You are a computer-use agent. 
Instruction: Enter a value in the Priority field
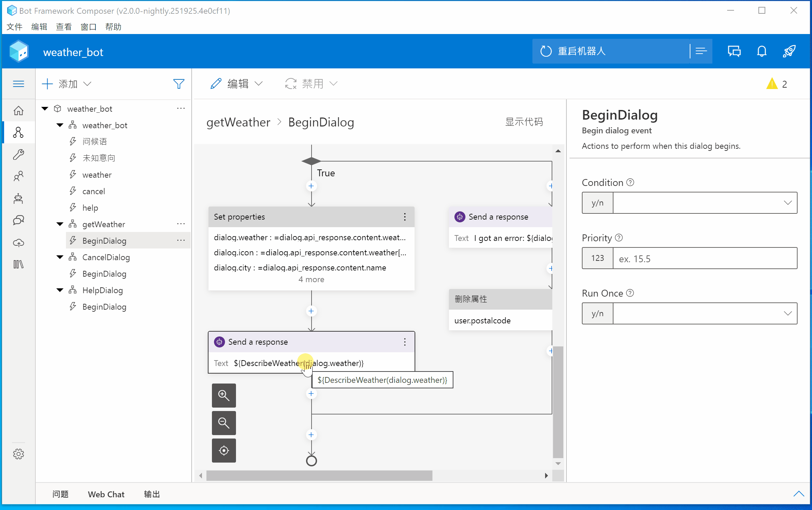pyautogui.click(x=705, y=258)
